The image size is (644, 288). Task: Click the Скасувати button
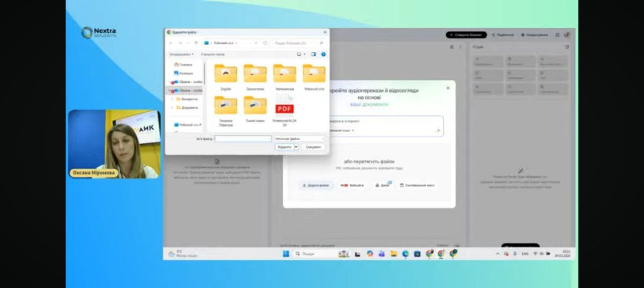(x=313, y=147)
